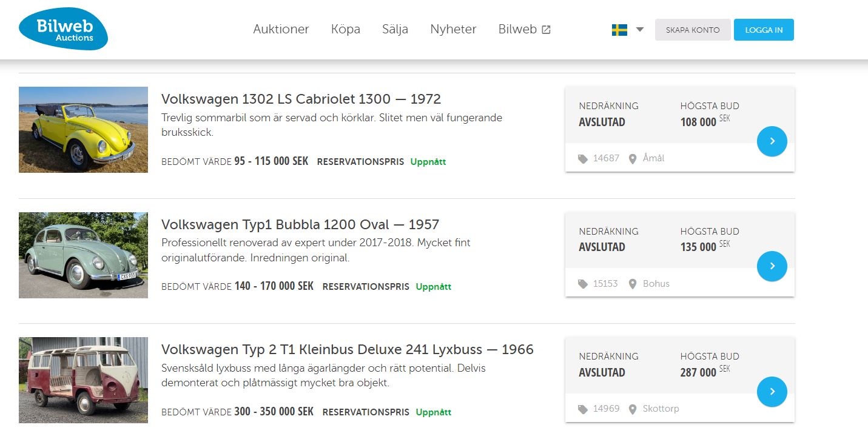Screen dimensions: 868x439
Task: Go to the Köpa page
Action: click(346, 29)
